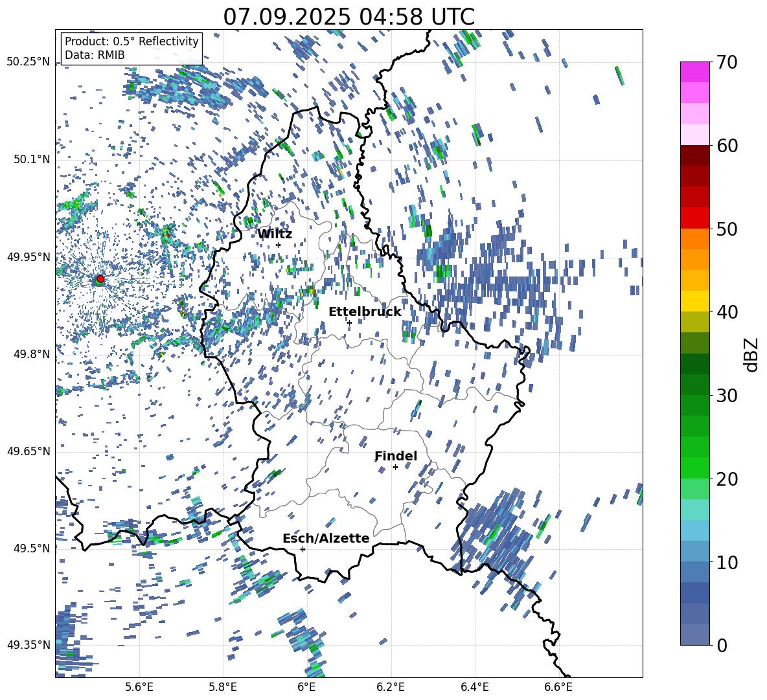Click the Ettelbruck location cross marker

click(x=349, y=322)
